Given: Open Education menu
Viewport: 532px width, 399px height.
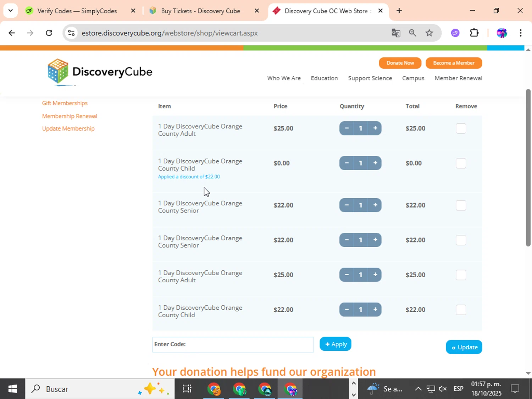Looking at the screenshot, I should pos(324,78).
